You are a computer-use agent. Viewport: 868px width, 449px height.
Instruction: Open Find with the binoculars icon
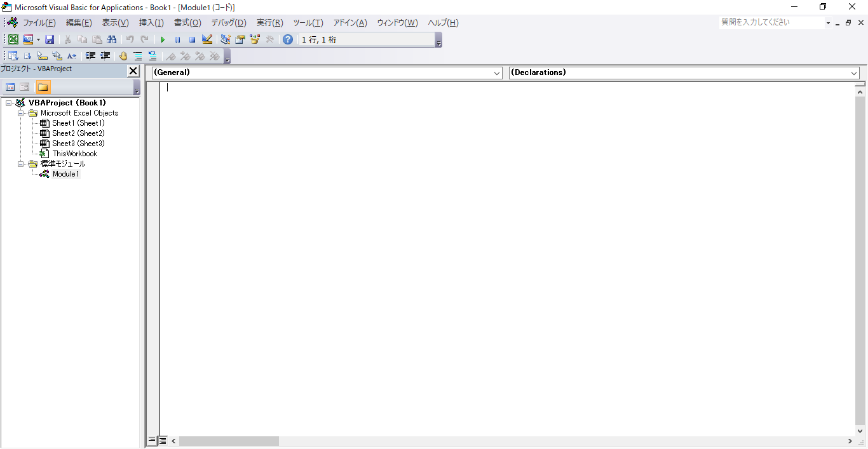(111, 39)
